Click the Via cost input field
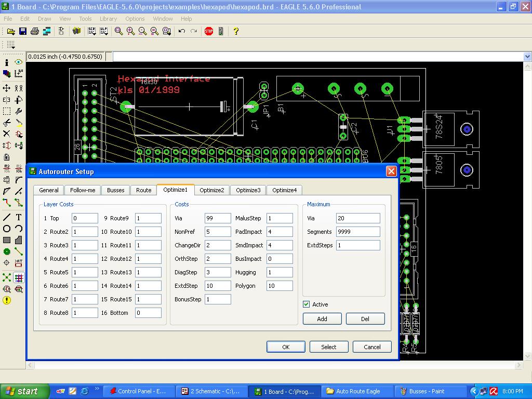 pos(217,218)
